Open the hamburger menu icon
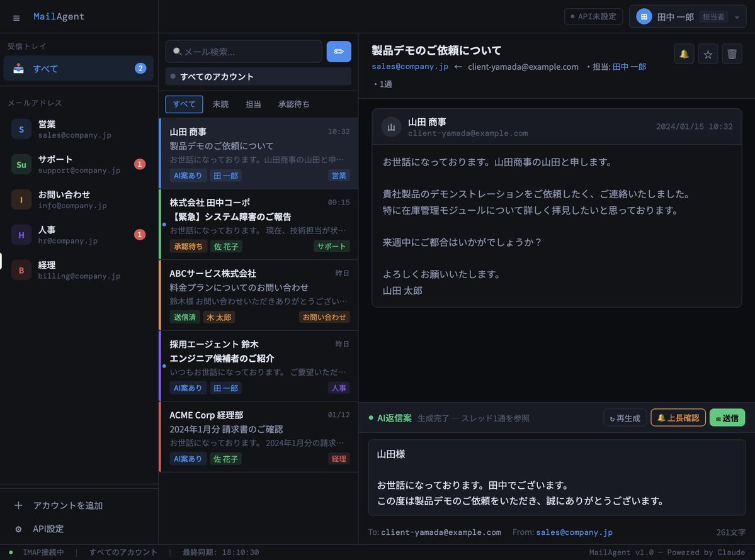The width and height of the screenshot is (755, 560). [x=16, y=18]
